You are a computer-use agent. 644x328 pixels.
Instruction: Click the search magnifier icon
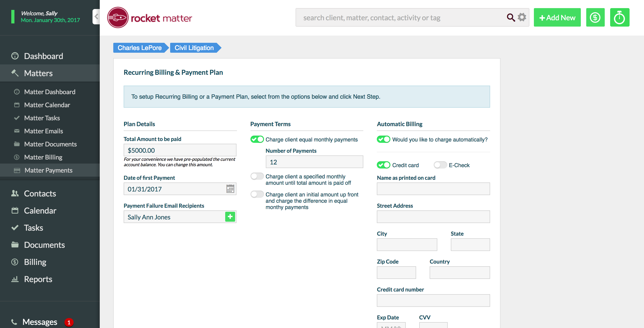coord(510,18)
